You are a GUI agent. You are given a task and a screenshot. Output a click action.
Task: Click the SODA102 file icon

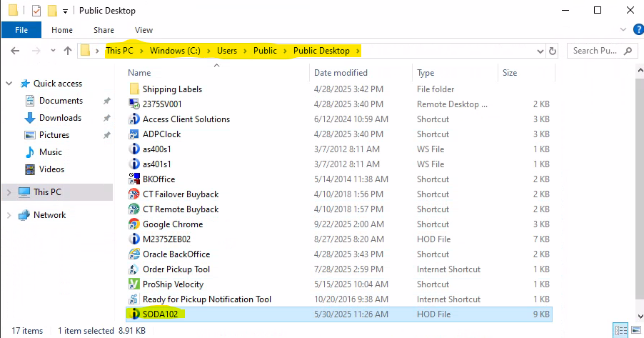[134, 314]
